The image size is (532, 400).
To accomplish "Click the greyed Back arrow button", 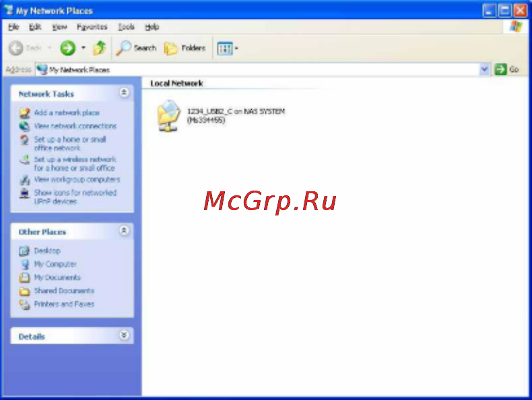I will pyautogui.click(x=16, y=48).
